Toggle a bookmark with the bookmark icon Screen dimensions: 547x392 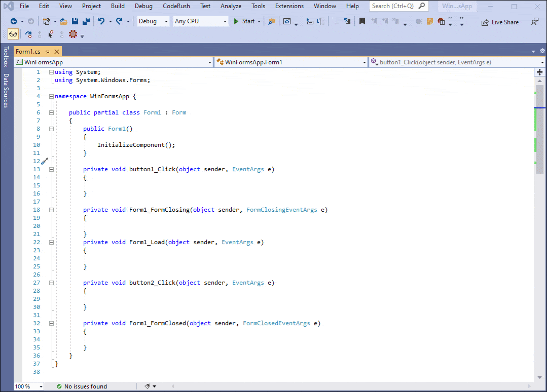click(x=362, y=21)
